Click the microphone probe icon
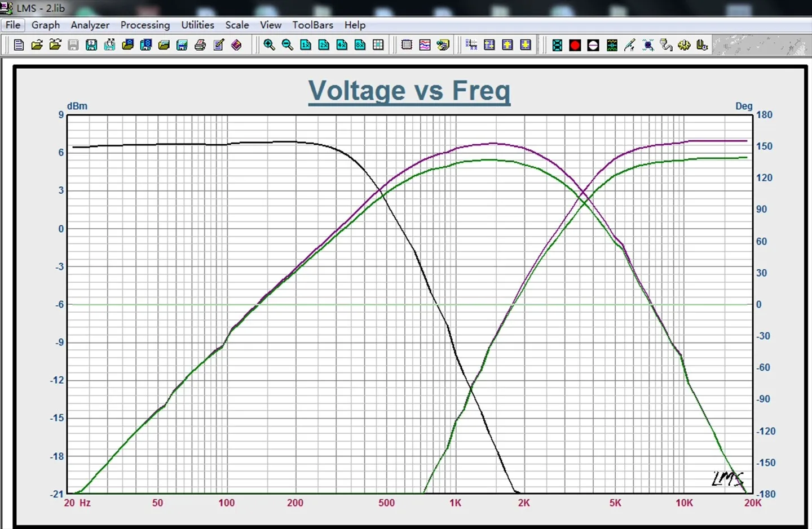The width and height of the screenshot is (812, 529). pos(629,45)
